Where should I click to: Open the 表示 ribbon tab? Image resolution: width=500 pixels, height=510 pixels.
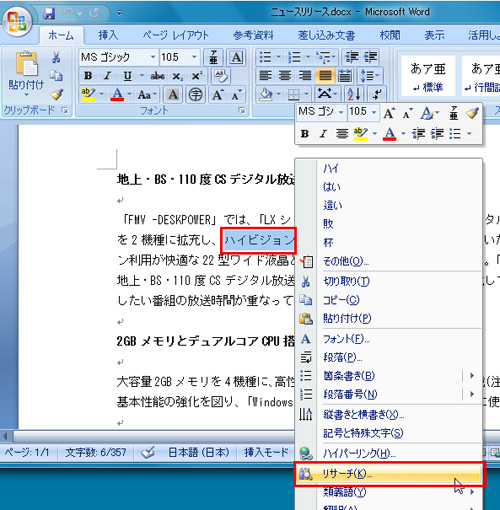(434, 35)
